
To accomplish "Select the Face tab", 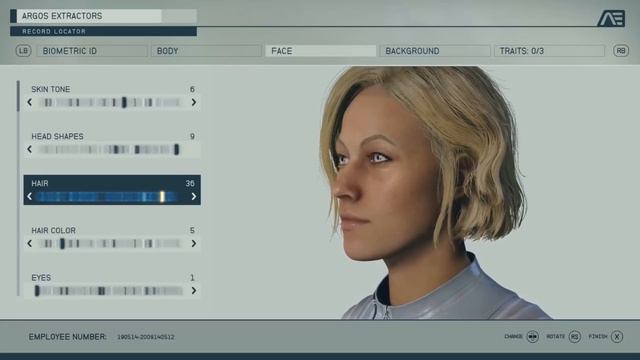I will coord(320,51).
